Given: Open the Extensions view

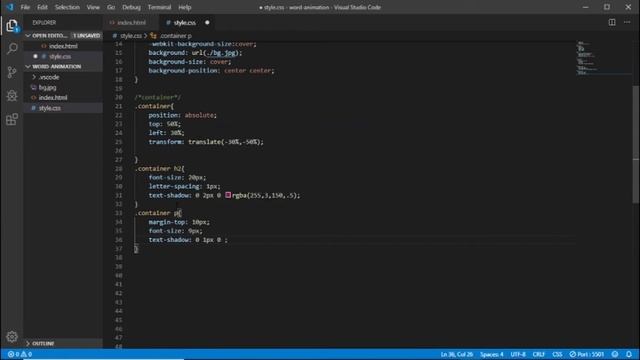Looking at the screenshot, I should [12, 119].
